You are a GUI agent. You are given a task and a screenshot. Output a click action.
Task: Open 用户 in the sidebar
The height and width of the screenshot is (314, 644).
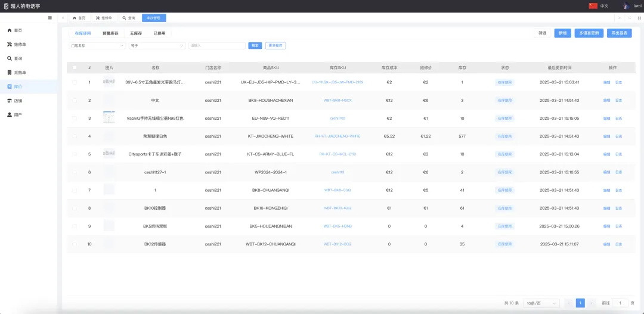click(x=18, y=114)
